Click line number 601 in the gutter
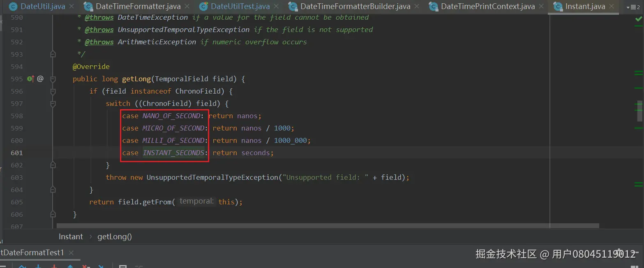This screenshot has width=644, height=268. click(x=17, y=153)
